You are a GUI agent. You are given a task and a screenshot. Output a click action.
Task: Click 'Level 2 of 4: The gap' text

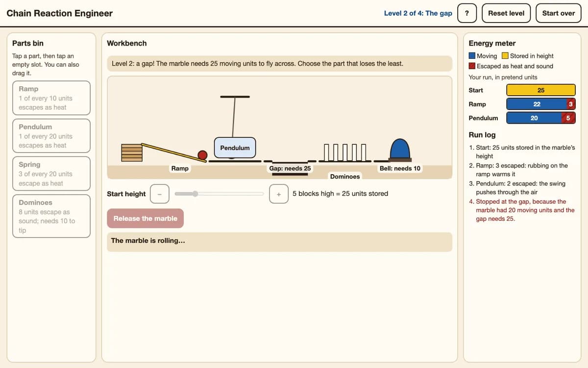418,13
